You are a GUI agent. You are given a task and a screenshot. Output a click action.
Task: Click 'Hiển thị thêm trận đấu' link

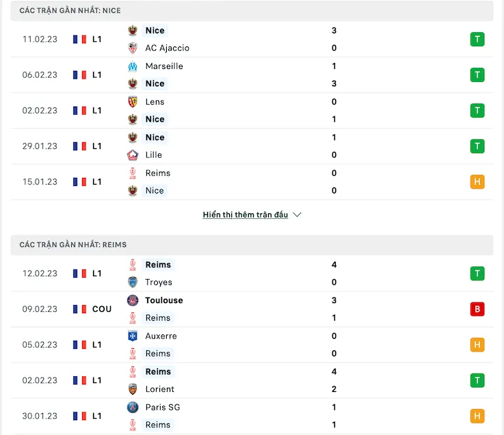(246, 215)
